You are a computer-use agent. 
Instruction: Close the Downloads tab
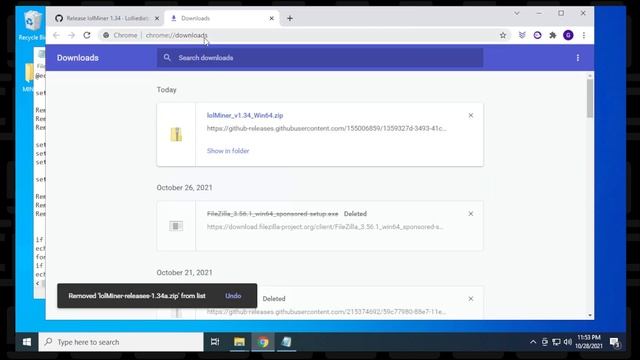click(x=271, y=18)
